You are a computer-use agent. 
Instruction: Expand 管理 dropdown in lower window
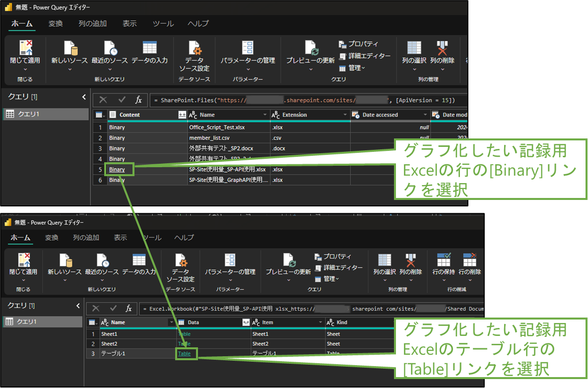[327, 279]
